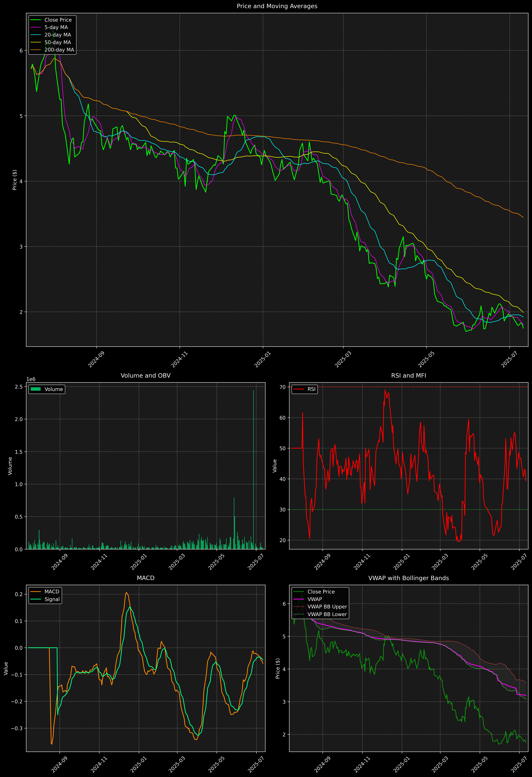This screenshot has height=777, width=532.
Task: Click y-axis tick '6' on VWAP chart
Action: 284,604
